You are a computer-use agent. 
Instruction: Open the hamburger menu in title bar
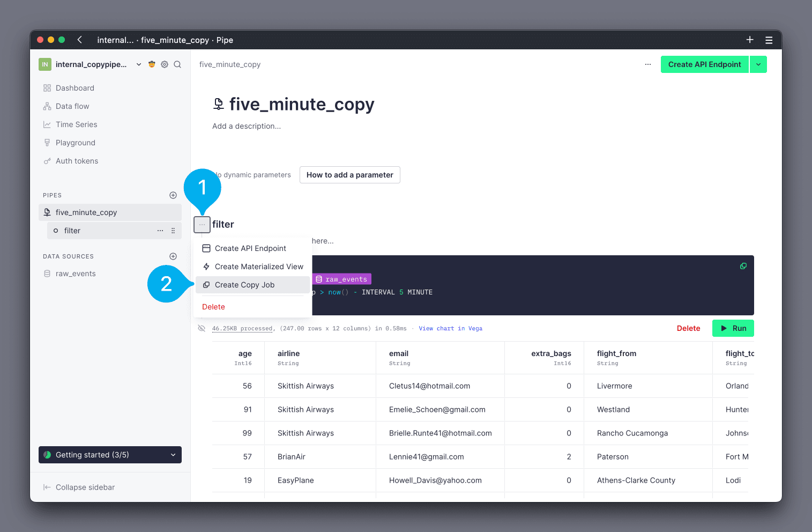coord(769,40)
